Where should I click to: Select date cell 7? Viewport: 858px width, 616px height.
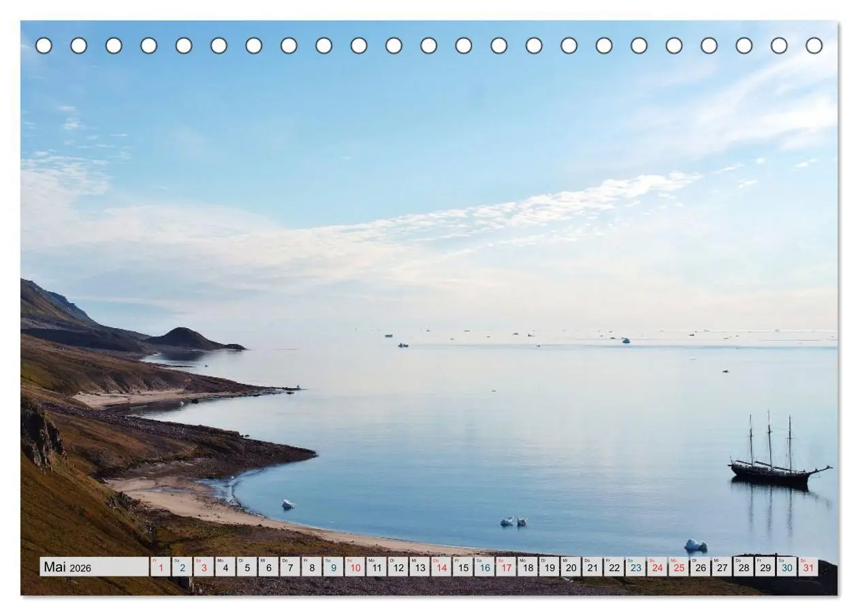[290, 567]
